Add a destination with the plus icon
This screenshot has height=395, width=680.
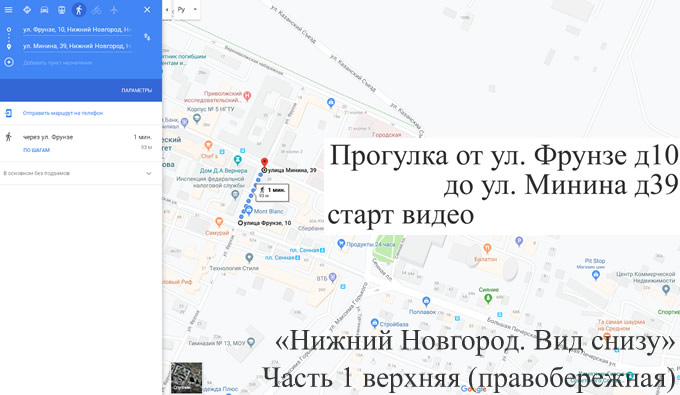[x=9, y=62]
